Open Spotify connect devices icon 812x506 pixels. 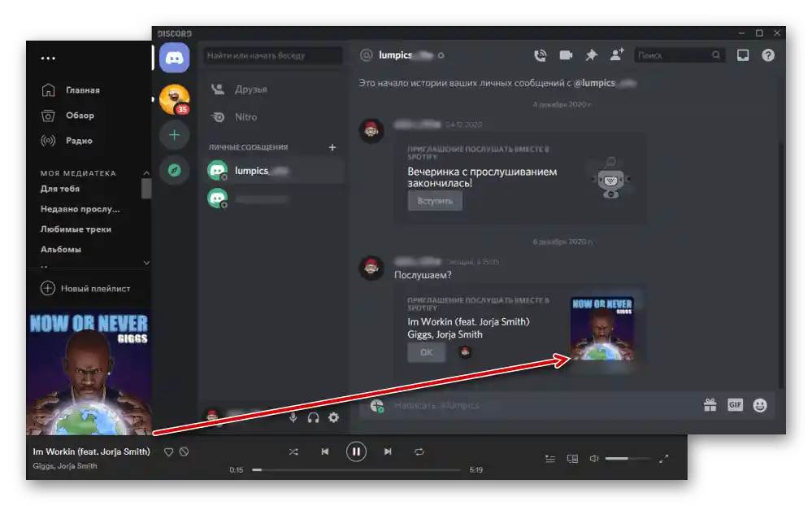572,459
